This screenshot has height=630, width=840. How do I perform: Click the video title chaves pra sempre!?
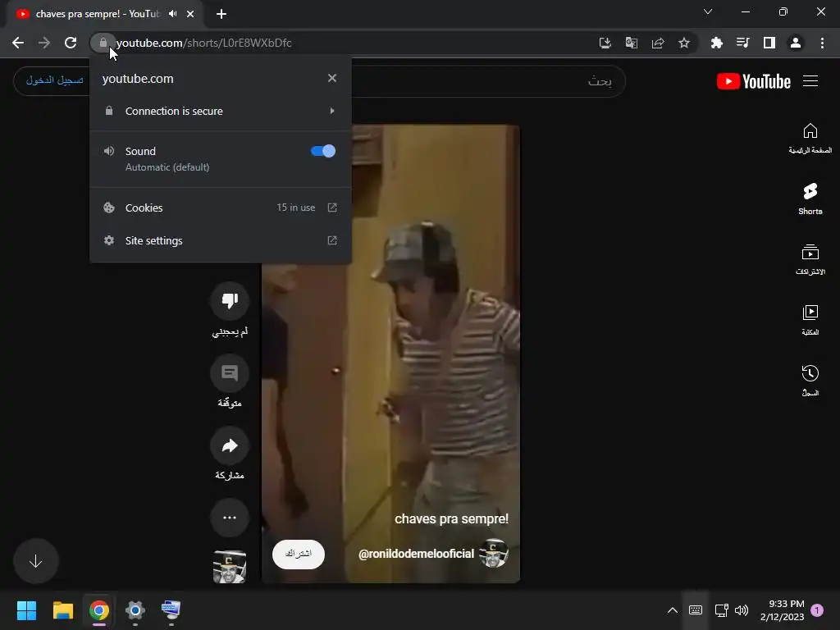click(x=452, y=518)
